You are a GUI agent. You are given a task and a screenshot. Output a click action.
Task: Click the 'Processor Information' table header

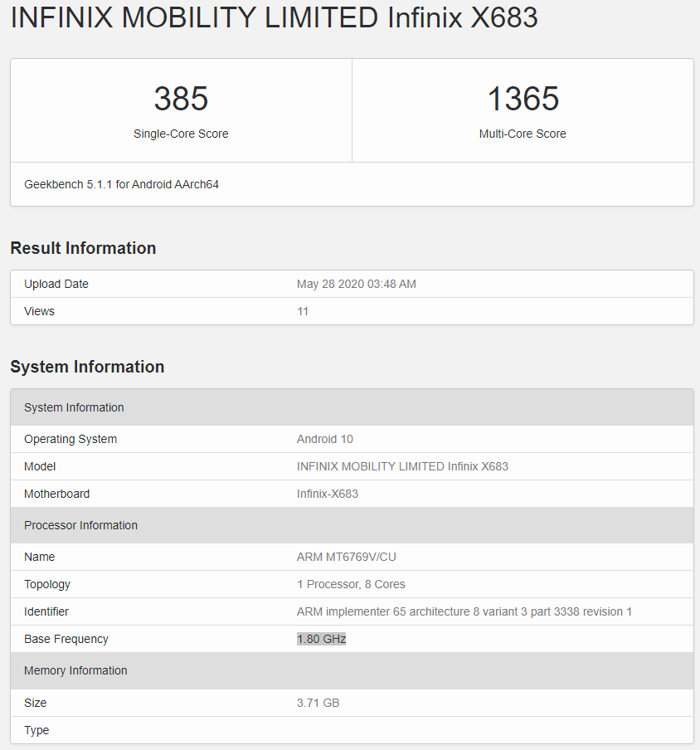(352, 525)
